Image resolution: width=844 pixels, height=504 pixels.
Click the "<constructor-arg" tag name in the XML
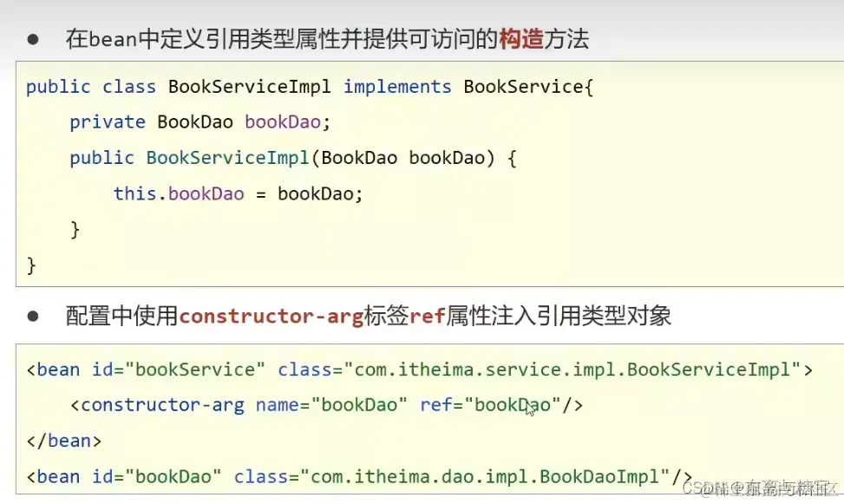click(x=157, y=405)
